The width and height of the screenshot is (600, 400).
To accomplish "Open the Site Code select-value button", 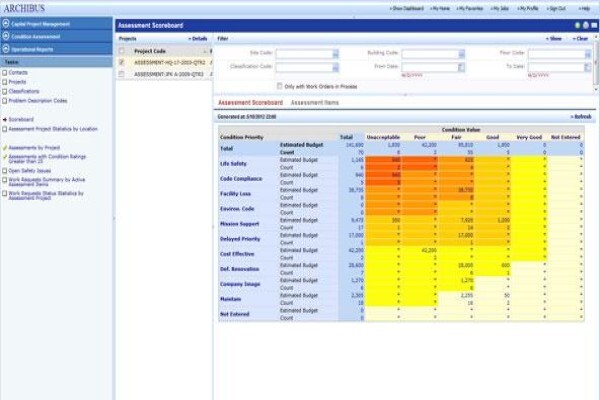I will point(335,54).
